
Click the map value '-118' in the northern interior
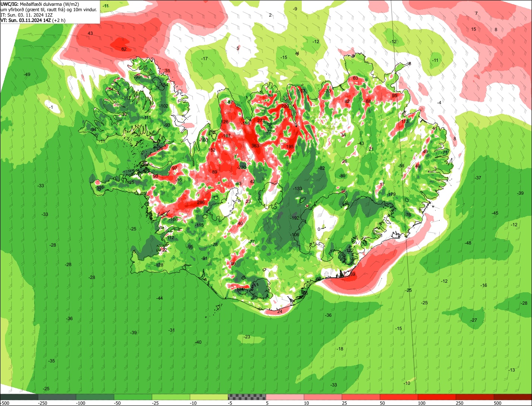[x=246, y=123]
